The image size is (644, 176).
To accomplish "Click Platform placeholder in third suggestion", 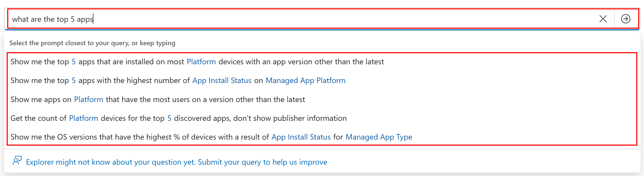I will pyautogui.click(x=89, y=99).
